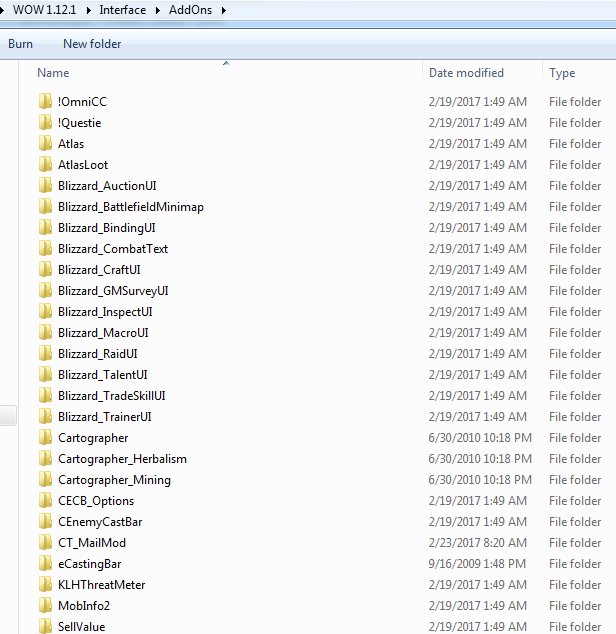Screen dimensions: 616x634
Task: Click the Blizzard_BattlefieldMinimap folder icon
Action: [x=45, y=207]
